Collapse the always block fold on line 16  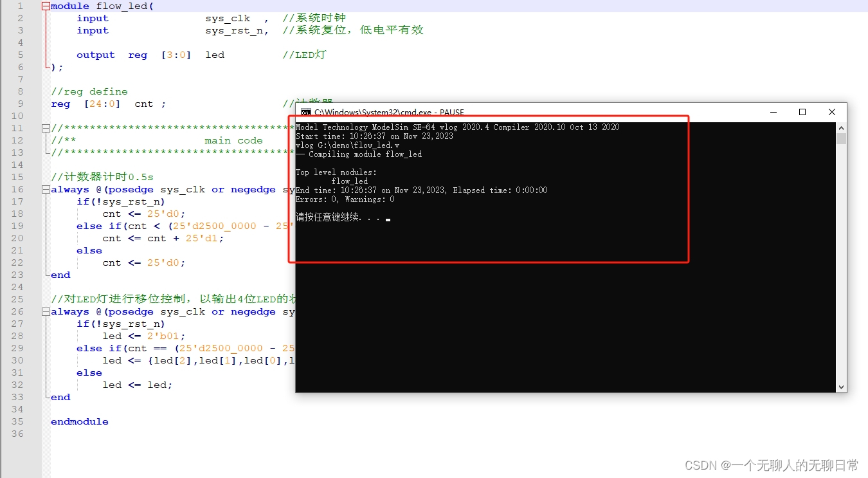point(45,189)
